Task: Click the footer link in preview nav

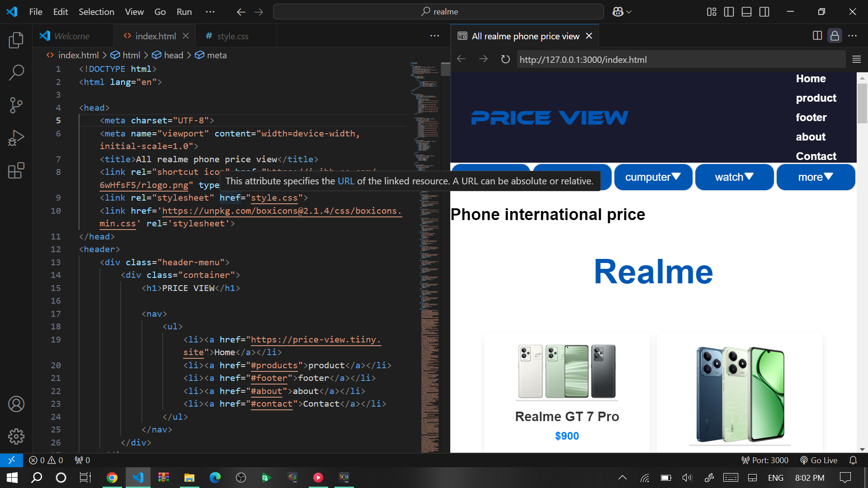Action: tap(811, 117)
